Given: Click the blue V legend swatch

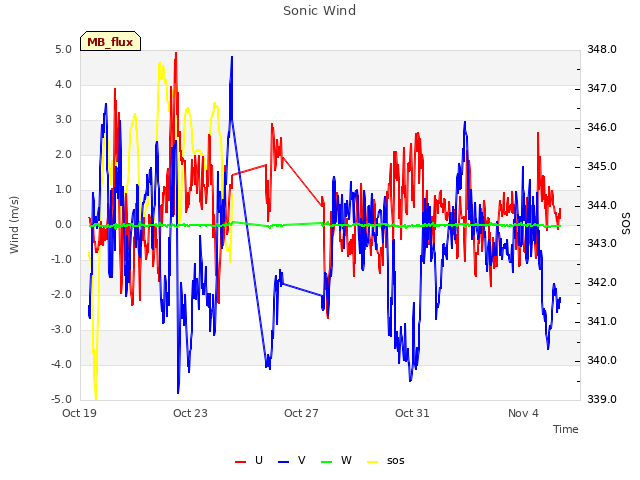Looking at the screenshot, I should coord(283,462).
